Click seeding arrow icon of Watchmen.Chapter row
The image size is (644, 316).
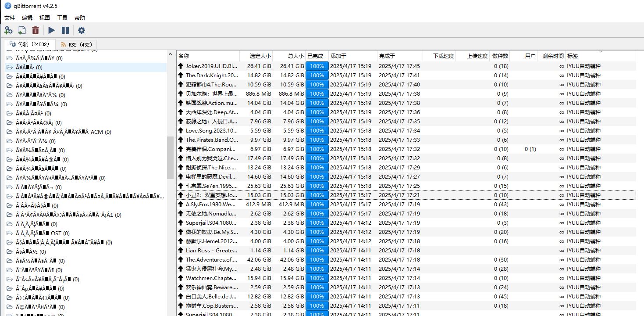(181, 278)
